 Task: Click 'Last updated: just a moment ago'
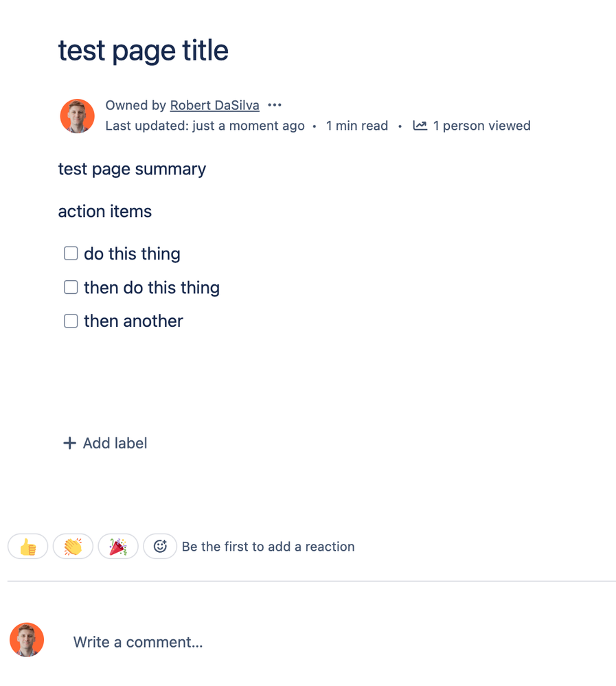click(204, 126)
